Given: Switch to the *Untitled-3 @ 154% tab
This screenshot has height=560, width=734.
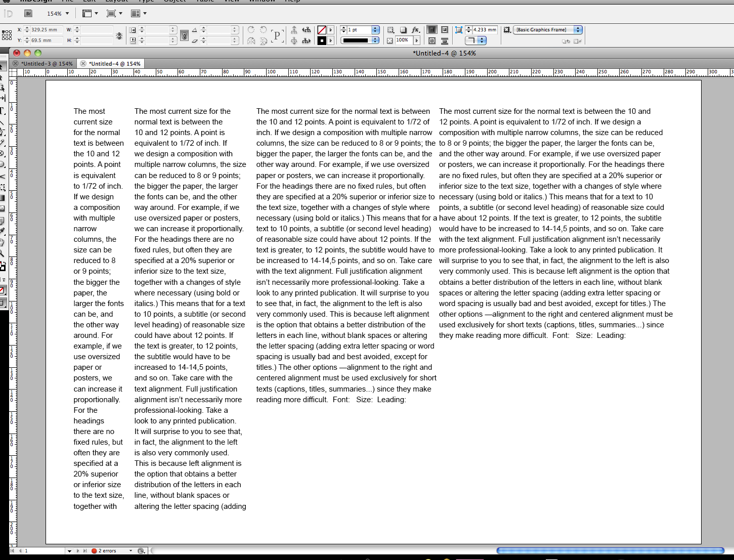Looking at the screenshot, I should (x=47, y=64).
